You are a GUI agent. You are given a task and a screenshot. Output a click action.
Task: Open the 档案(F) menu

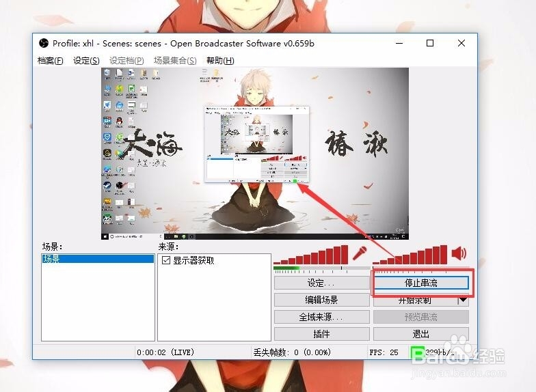click(x=51, y=61)
